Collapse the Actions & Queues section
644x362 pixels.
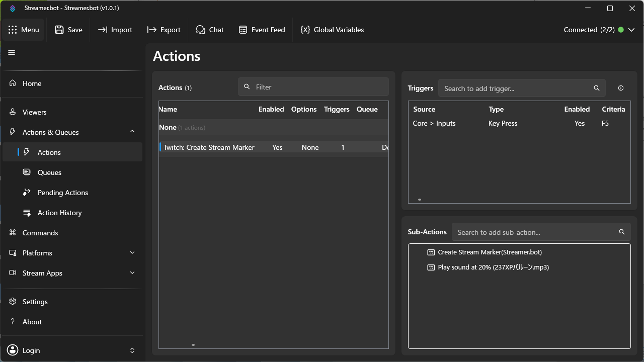click(x=132, y=132)
